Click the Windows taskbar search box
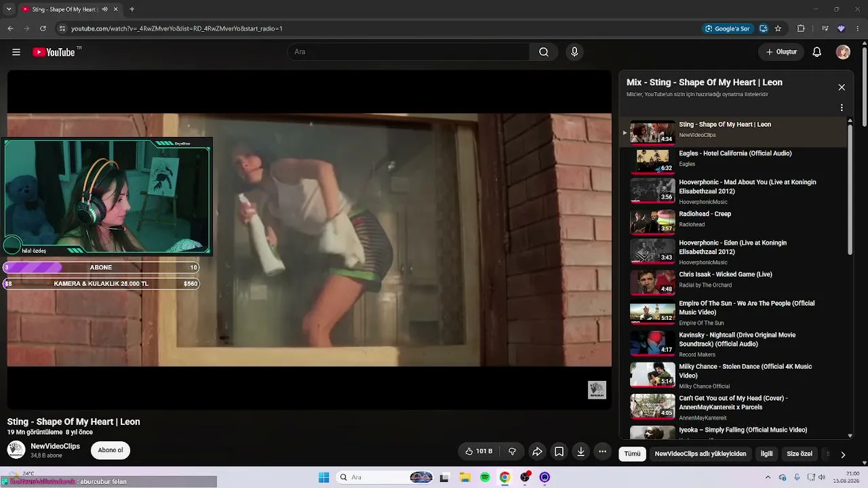868x488 pixels. coord(385,478)
